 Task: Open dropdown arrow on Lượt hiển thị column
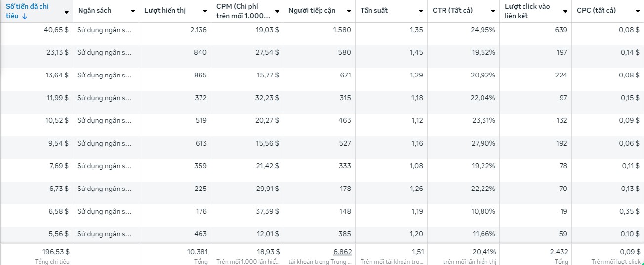(205, 11)
